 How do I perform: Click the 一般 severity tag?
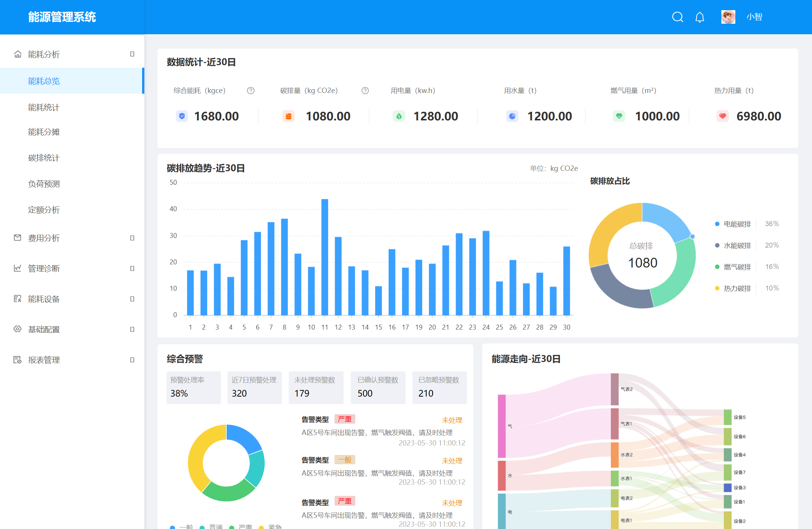(x=345, y=459)
